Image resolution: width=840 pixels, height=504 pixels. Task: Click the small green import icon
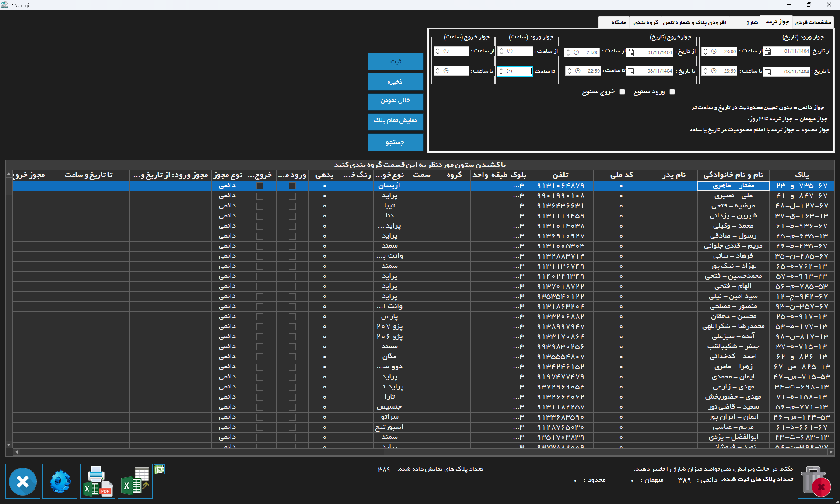(x=159, y=469)
